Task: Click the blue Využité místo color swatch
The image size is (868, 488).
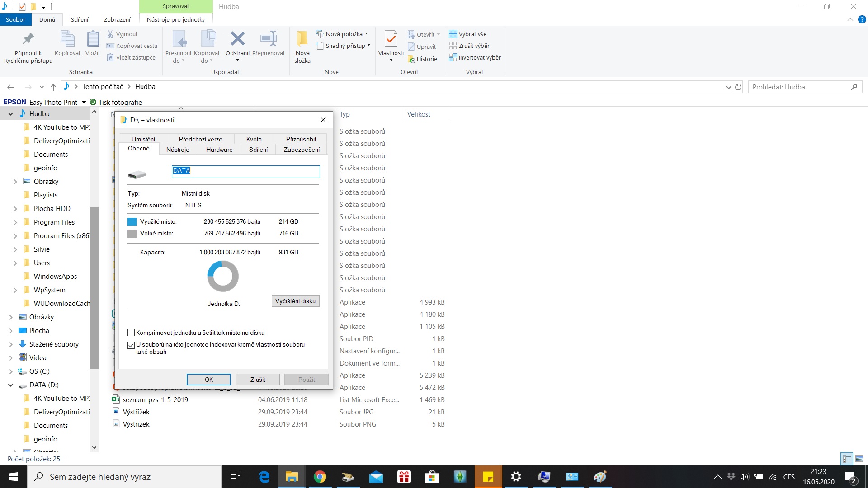Action: click(132, 222)
